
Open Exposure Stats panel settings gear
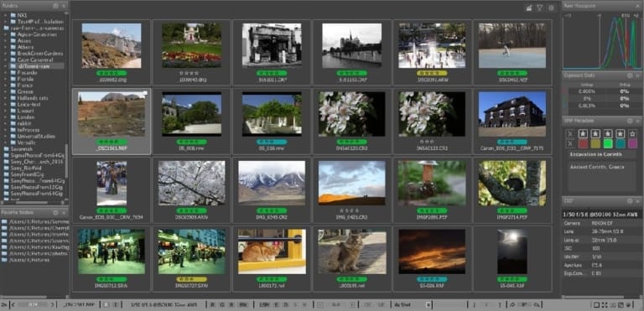click(x=630, y=75)
